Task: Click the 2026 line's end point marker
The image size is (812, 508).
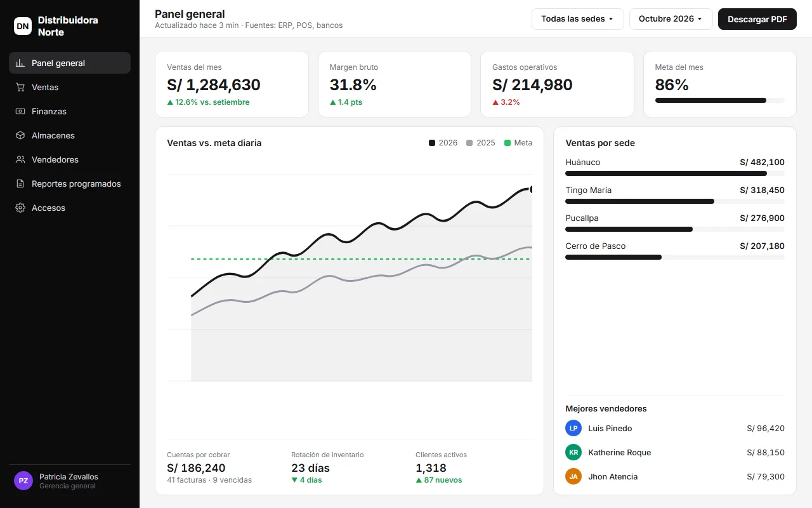Action: pyautogui.click(x=532, y=189)
